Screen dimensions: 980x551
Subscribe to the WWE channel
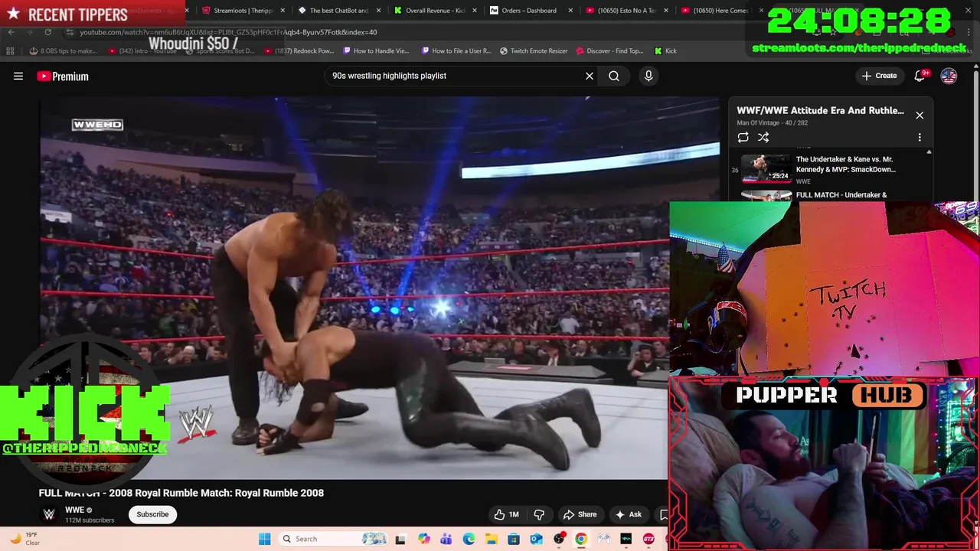[x=152, y=514]
